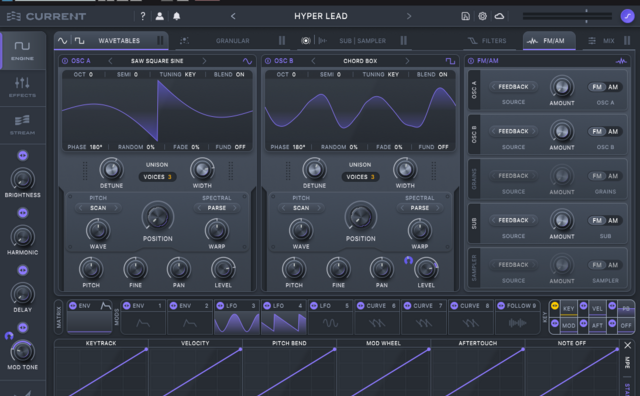Switch OSC B row to AM mode
Image resolution: width=640 pixels, height=396 pixels.
(613, 131)
